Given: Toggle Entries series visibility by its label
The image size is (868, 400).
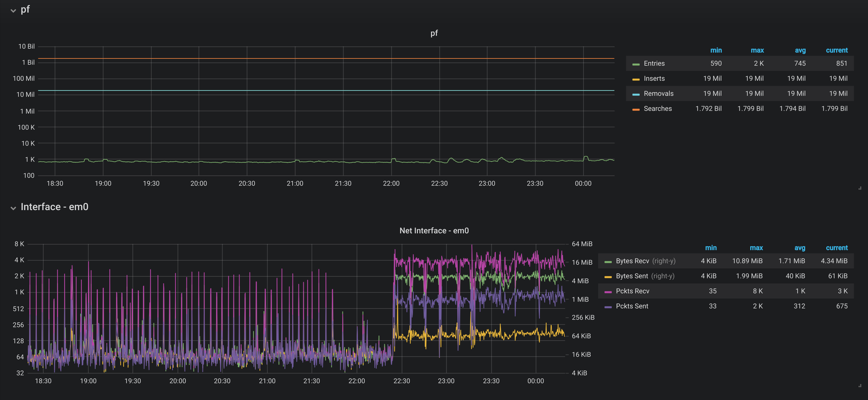Looking at the screenshot, I should 654,63.
